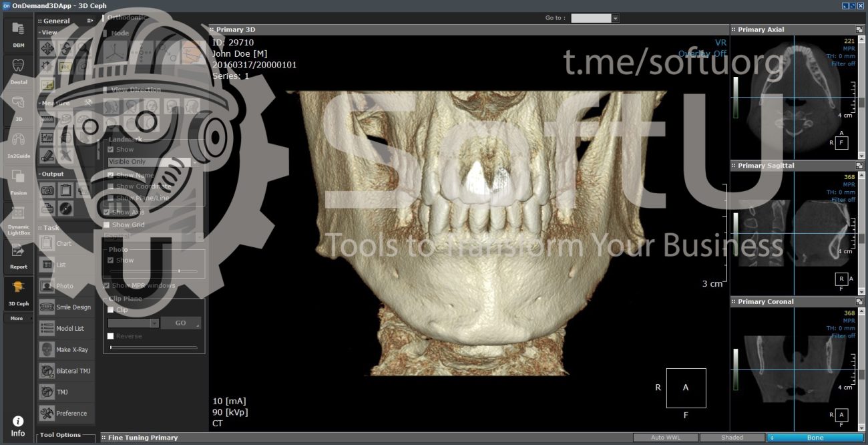Open the Bilateral TMJ task

65,371
